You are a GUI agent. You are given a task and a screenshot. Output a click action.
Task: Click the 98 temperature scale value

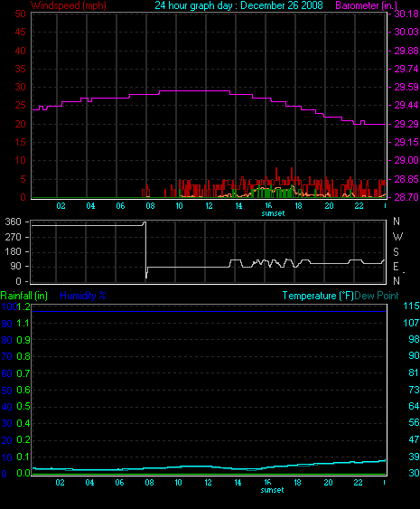(414, 339)
